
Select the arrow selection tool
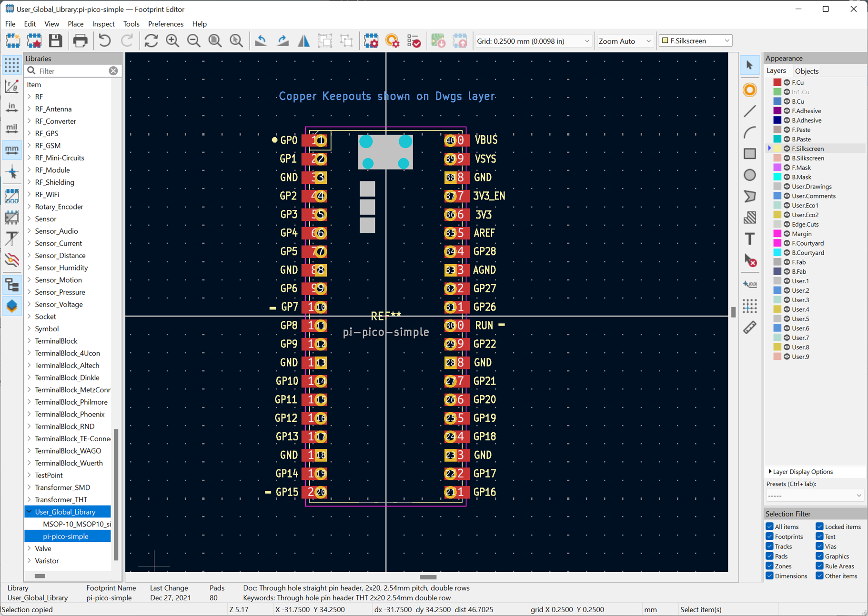(x=750, y=65)
